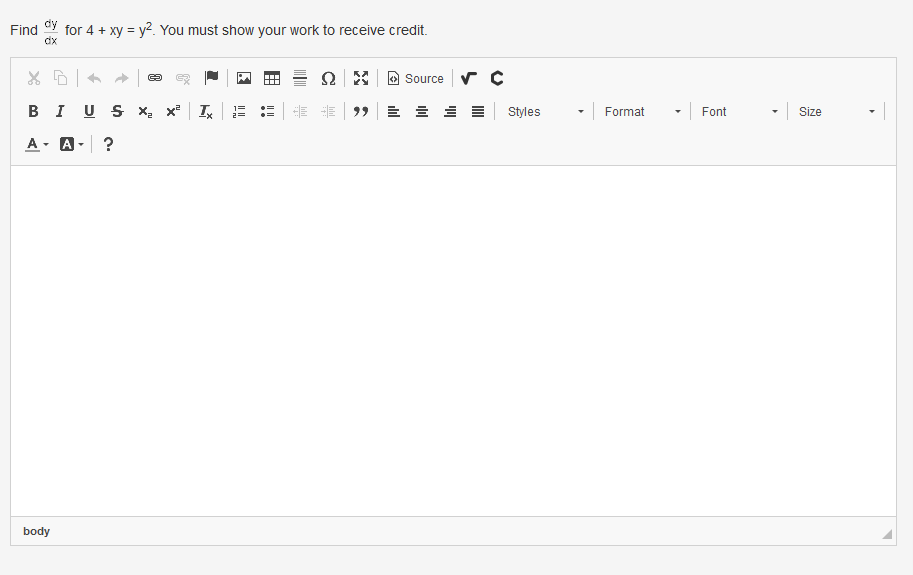913x575 pixels.
Task: Open the Size dropdown
Action: [x=836, y=111]
